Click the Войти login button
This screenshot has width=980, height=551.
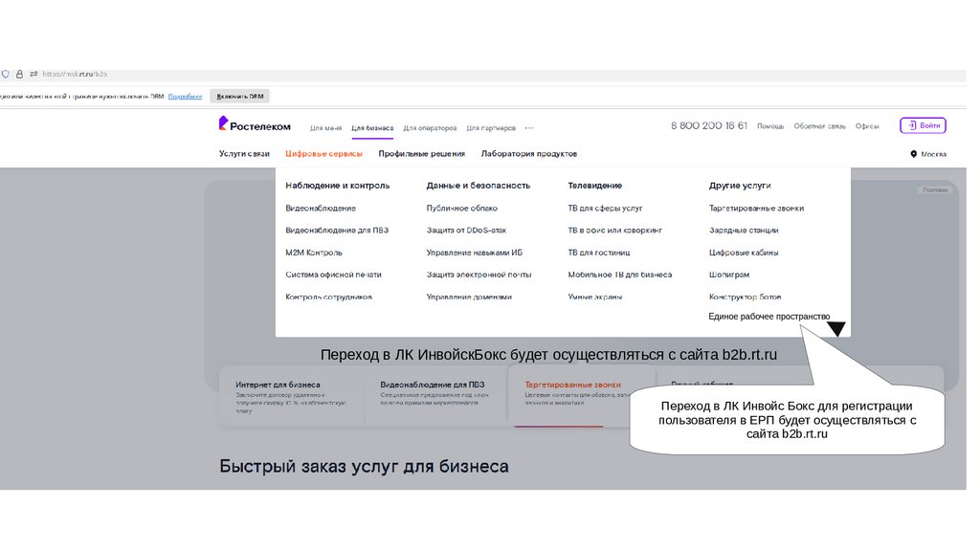click(x=924, y=125)
